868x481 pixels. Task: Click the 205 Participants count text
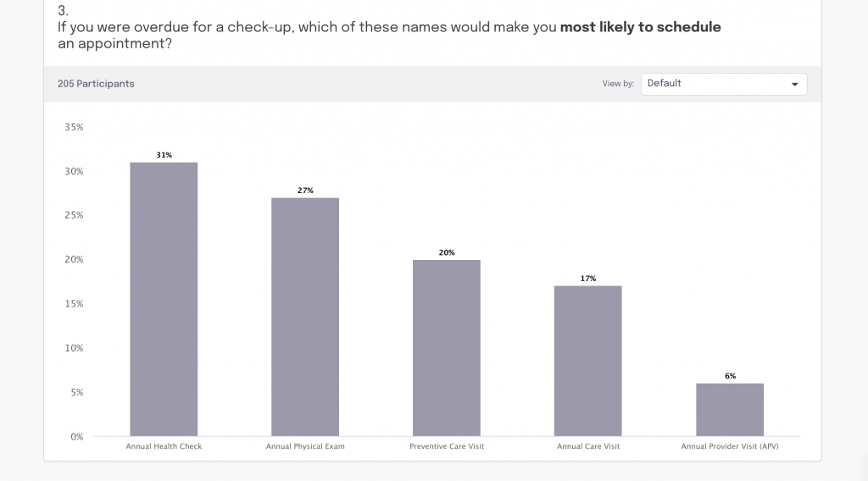pos(96,84)
